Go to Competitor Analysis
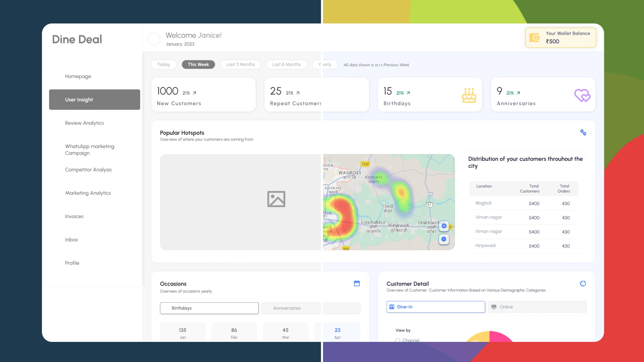The image size is (644, 362). point(88,170)
